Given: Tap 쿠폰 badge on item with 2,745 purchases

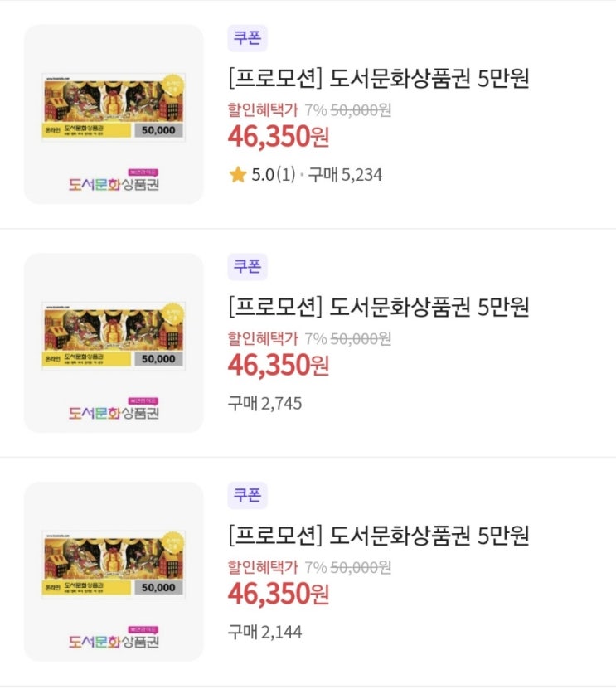Looking at the screenshot, I should tap(247, 266).
